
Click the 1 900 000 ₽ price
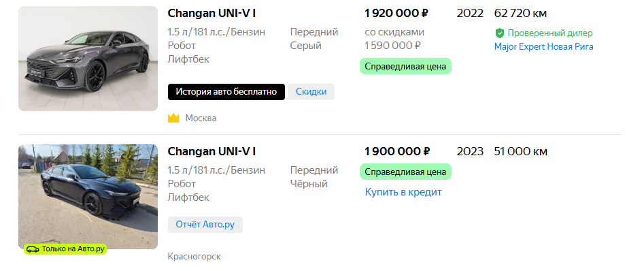(397, 152)
